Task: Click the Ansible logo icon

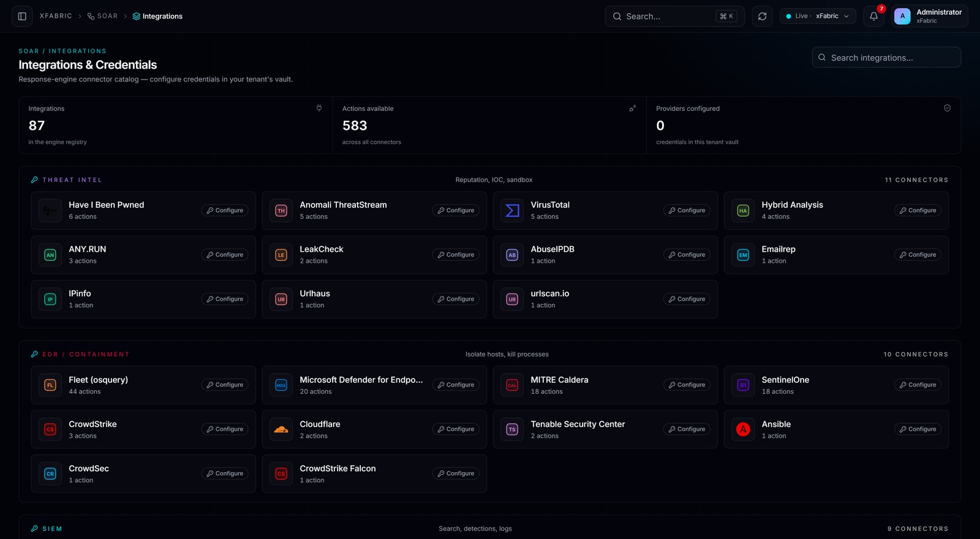Action: tap(743, 429)
